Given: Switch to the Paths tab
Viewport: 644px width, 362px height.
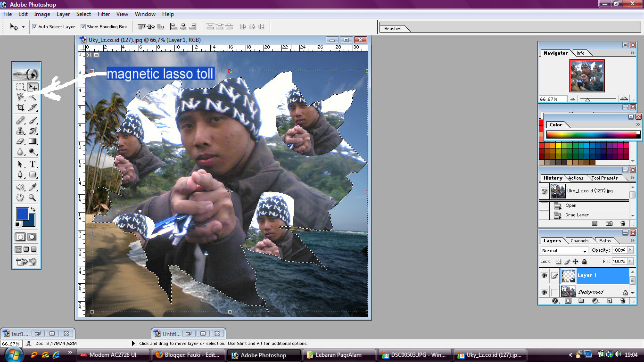Looking at the screenshot, I should click(x=605, y=240).
